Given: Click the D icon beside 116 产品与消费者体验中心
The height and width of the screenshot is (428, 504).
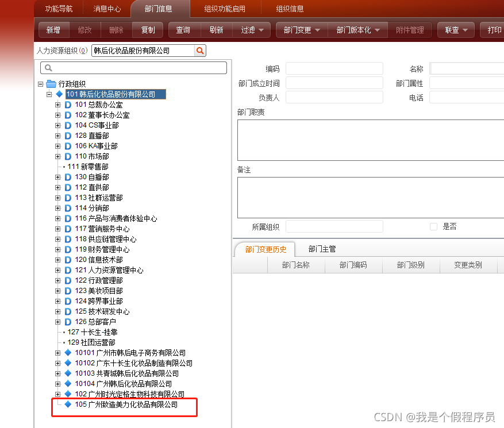Looking at the screenshot, I should click(x=68, y=218).
